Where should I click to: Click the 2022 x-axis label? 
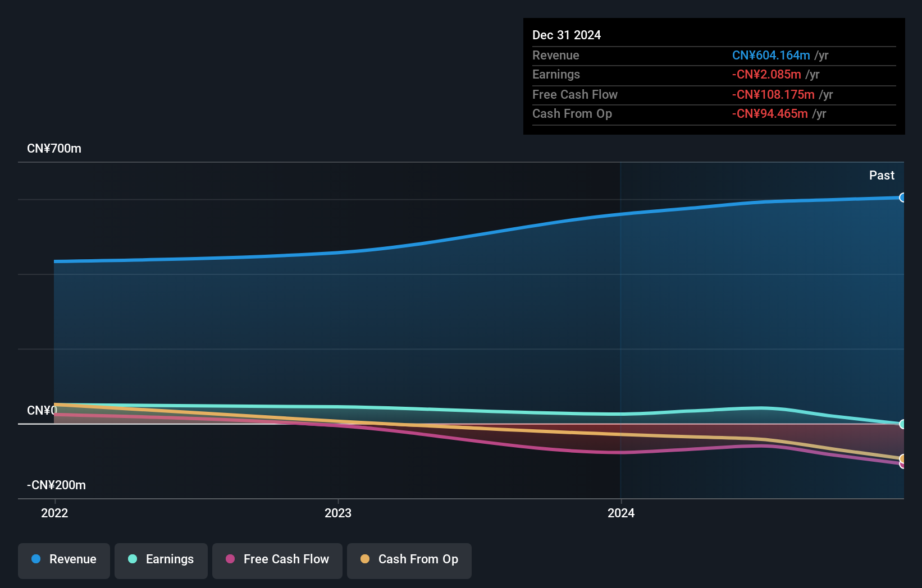point(54,513)
